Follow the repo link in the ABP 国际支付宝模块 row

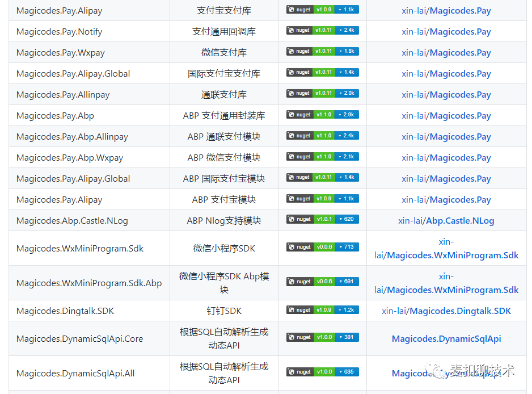(x=446, y=179)
